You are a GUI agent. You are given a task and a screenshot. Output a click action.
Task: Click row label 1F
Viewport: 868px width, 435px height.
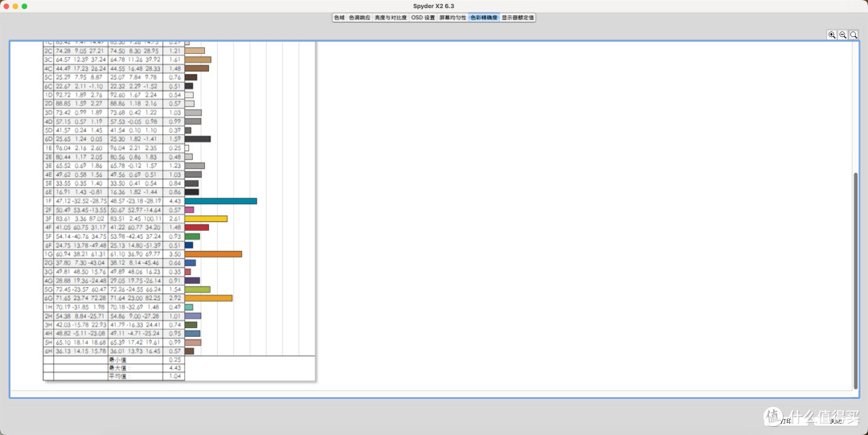pos(48,201)
